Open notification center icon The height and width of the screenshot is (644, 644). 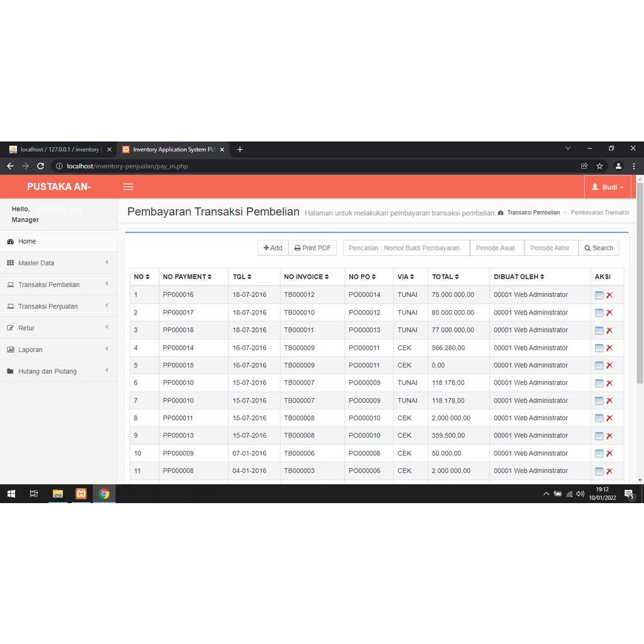click(629, 494)
